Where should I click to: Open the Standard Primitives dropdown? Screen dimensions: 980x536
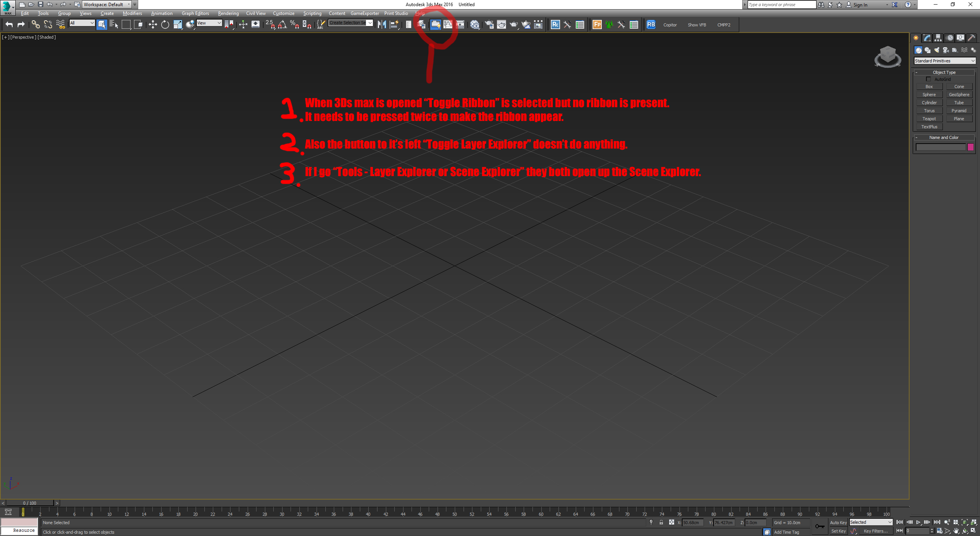click(x=944, y=61)
